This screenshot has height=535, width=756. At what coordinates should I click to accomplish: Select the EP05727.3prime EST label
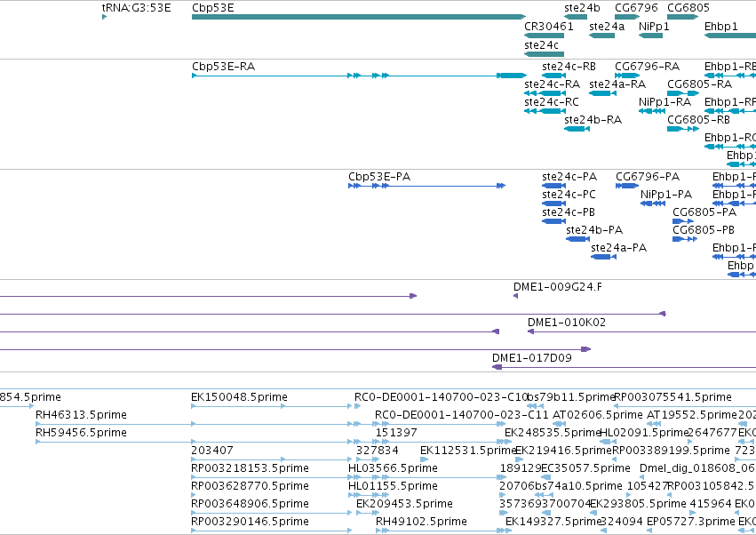691,522
